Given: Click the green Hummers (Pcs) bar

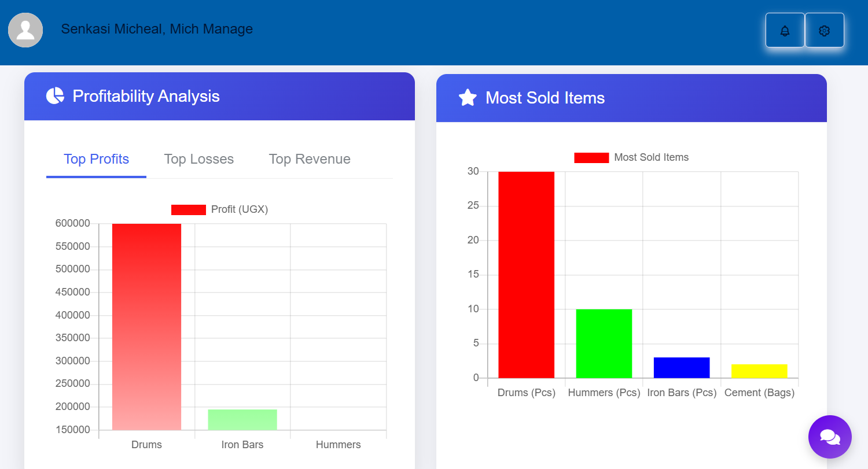Looking at the screenshot, I should click(604, 344).
